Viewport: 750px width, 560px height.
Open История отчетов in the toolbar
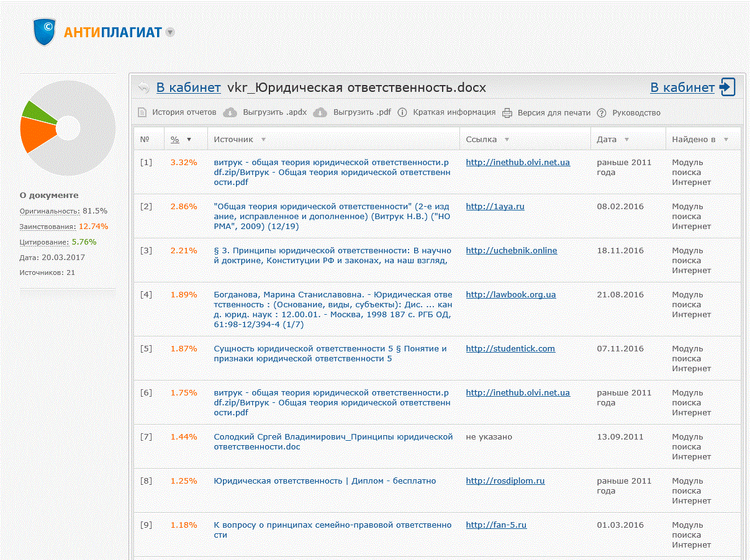[x=184, y=112]
